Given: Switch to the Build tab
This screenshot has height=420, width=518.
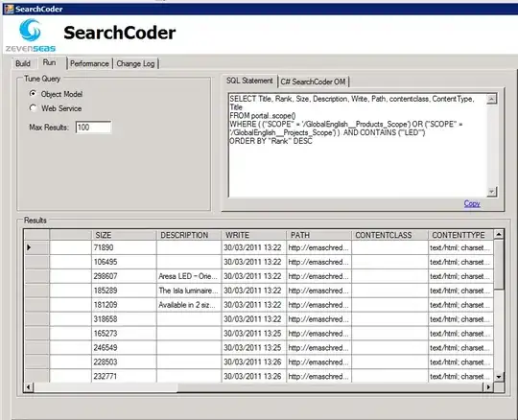Looking at the screenshot, I should click(23, 63).
